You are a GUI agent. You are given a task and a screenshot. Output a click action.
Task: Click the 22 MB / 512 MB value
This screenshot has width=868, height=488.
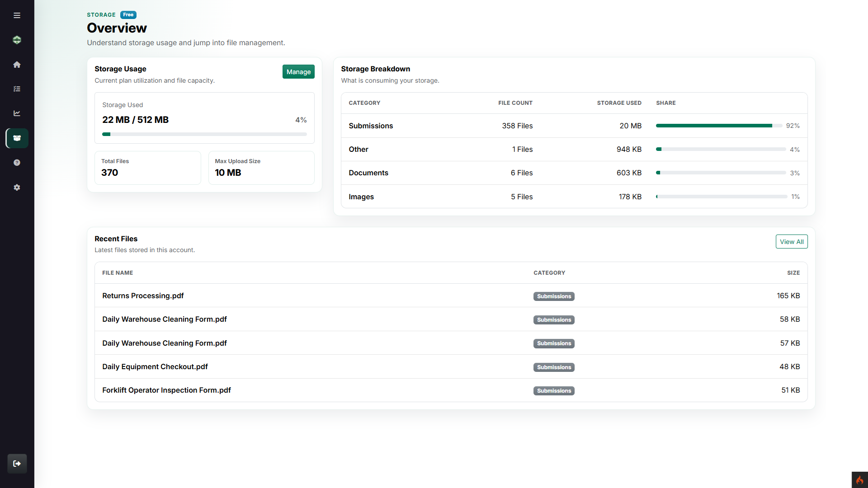(135, 120)
